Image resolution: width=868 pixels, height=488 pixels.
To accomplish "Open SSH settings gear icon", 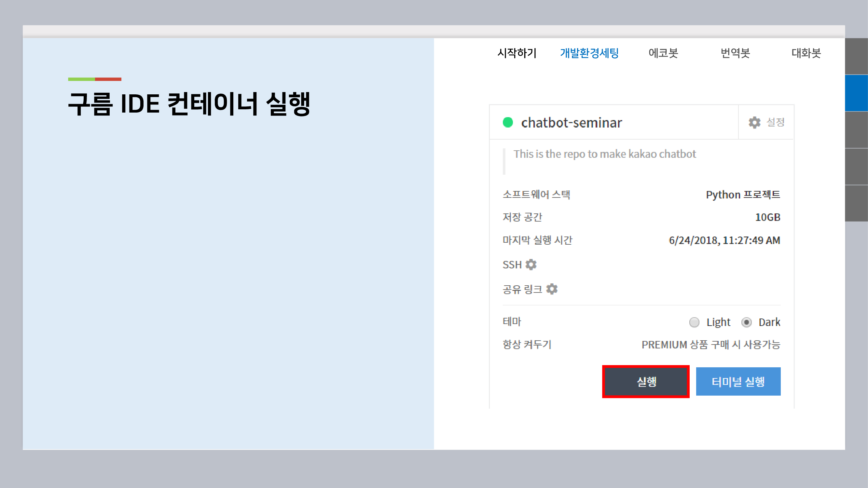I will (531, 265).
